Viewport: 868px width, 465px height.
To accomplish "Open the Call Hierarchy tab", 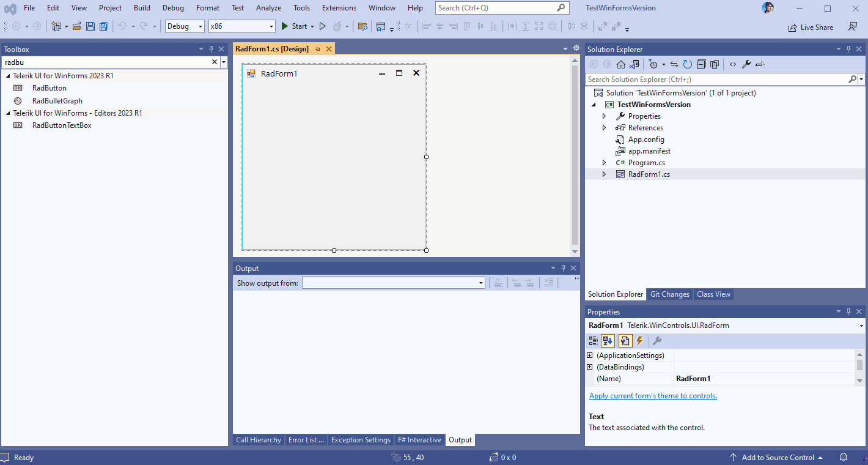I will [x=259, y=440].
